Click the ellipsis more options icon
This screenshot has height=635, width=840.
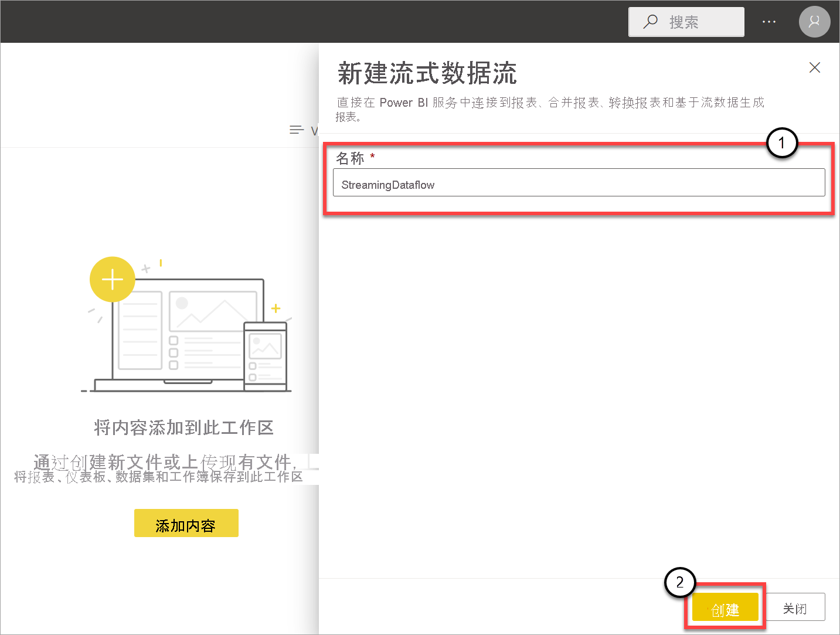(x=768, y=22)
